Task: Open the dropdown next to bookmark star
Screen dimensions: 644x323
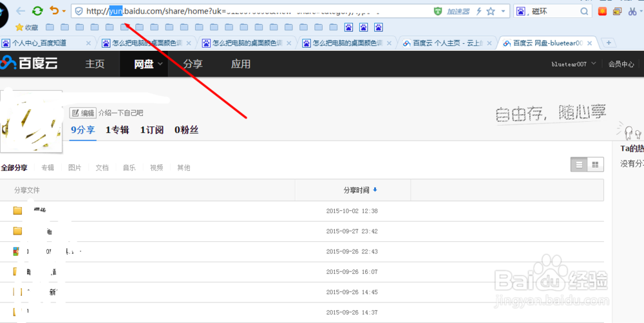Action: pos(503,12)
